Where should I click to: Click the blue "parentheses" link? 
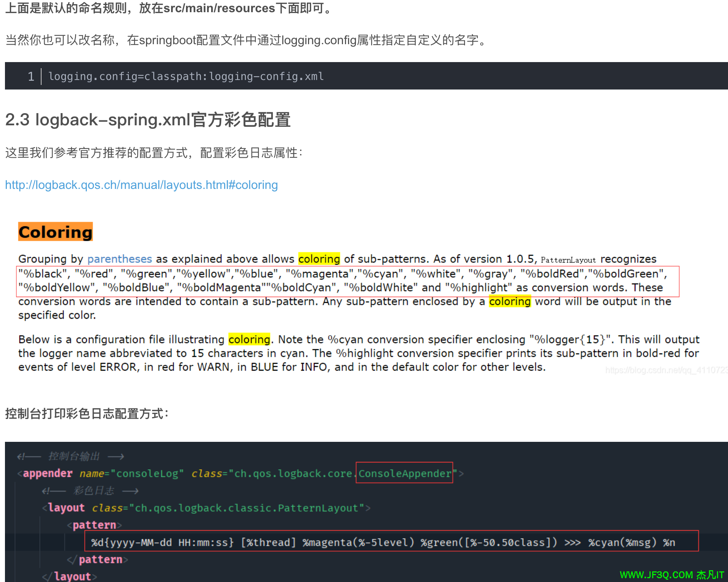click(x=119, y=259)
